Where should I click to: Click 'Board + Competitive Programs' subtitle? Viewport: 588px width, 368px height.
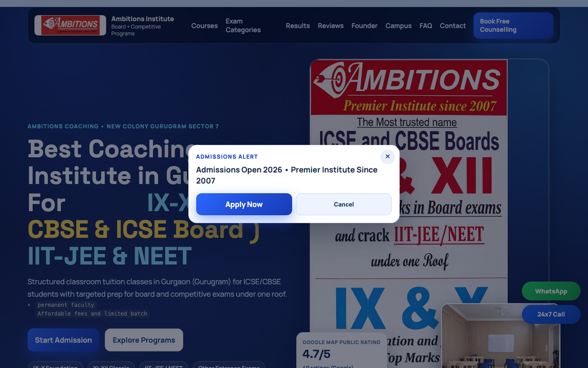pyautogui.click(x=136, y=30)
